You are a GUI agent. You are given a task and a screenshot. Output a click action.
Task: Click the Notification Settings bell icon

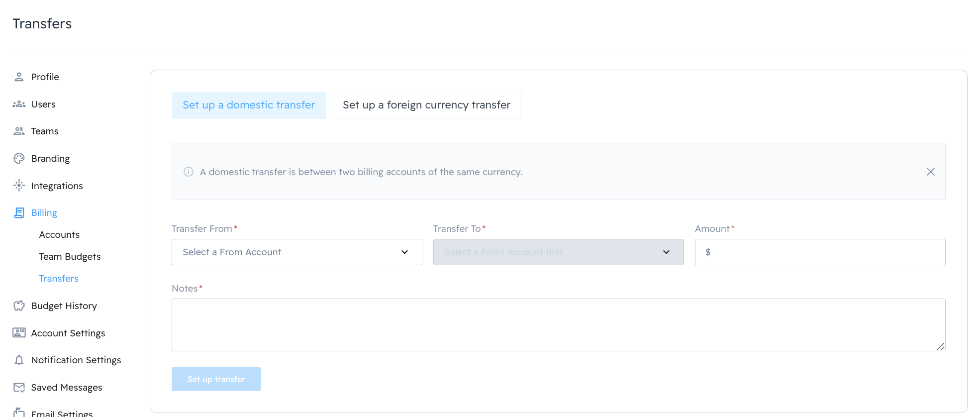pyautogui.click(x=19, y=360)
